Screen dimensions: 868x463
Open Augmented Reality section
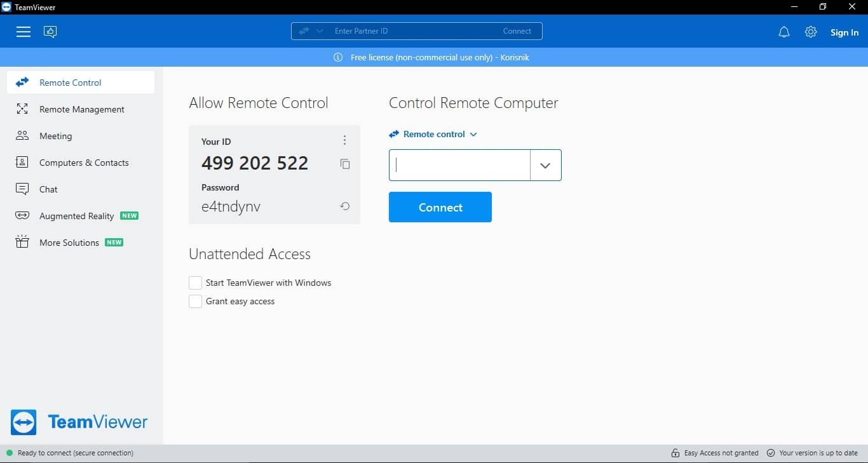[81, 216]
